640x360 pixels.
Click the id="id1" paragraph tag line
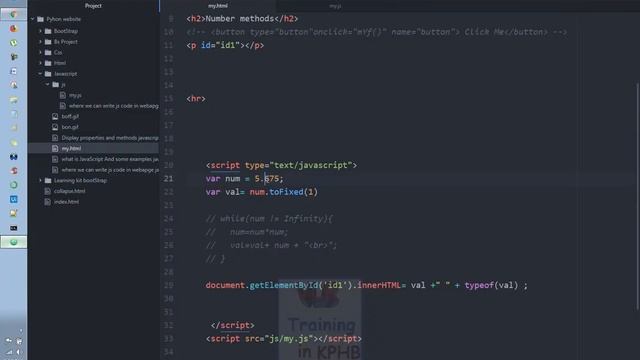pyautogui.click(x=225, y=45)
